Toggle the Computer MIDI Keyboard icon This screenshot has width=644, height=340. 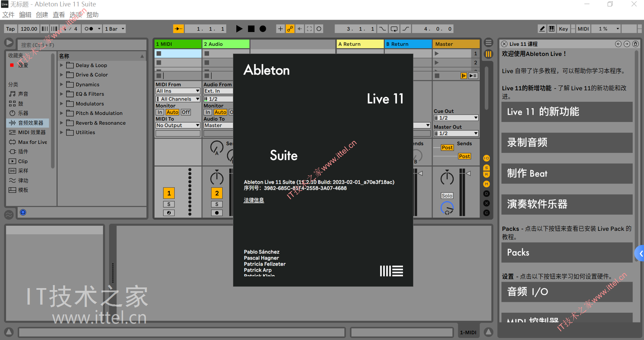tap(552, 29)
